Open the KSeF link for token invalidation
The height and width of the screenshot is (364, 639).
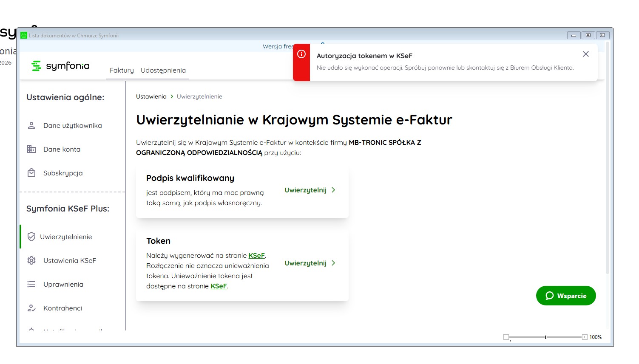tap(219, 286)
